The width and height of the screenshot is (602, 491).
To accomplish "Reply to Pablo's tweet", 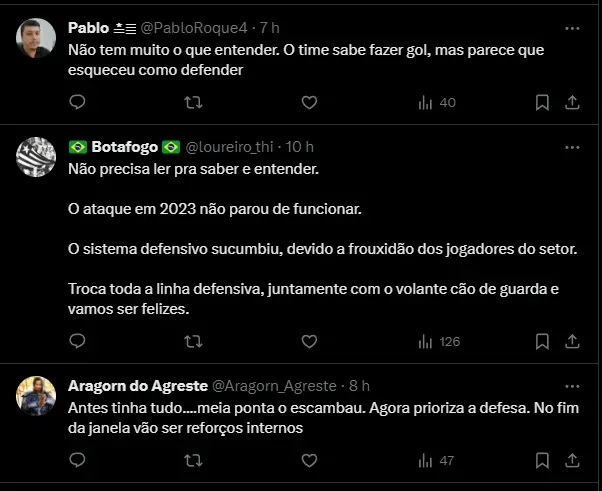I will [78, 102].
